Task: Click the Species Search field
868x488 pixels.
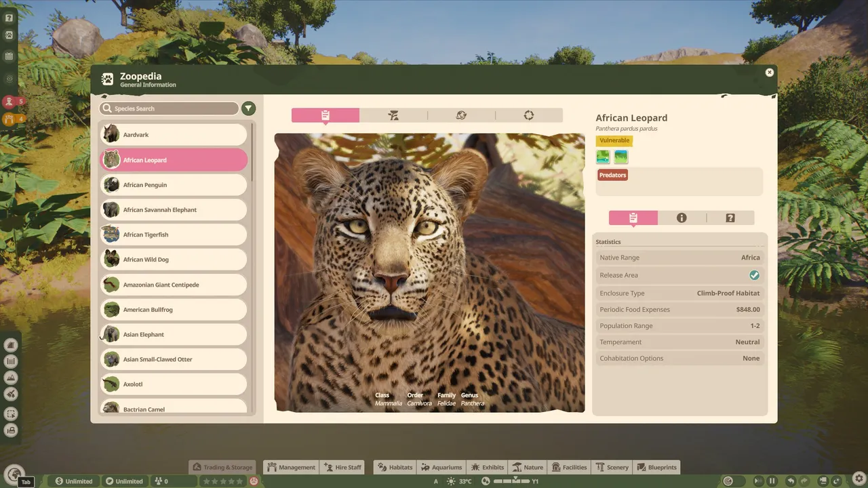Action: click(169, 108)
